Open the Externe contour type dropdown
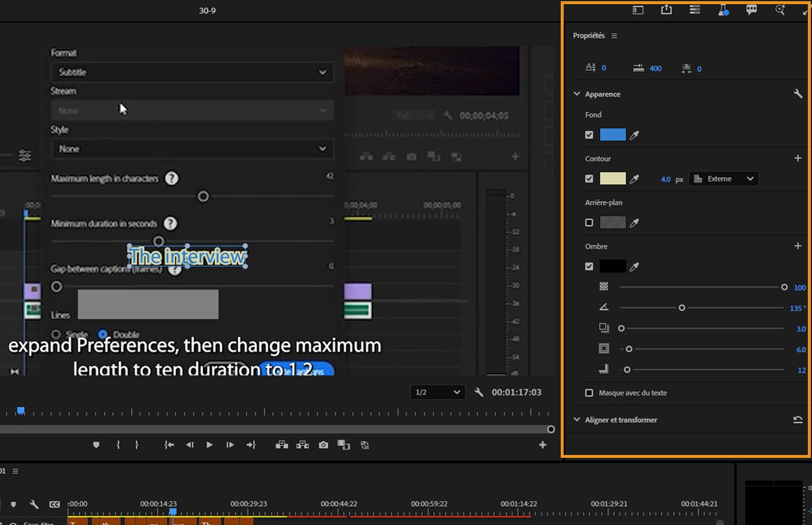812x525 pixels. click(x=724, y=179)
